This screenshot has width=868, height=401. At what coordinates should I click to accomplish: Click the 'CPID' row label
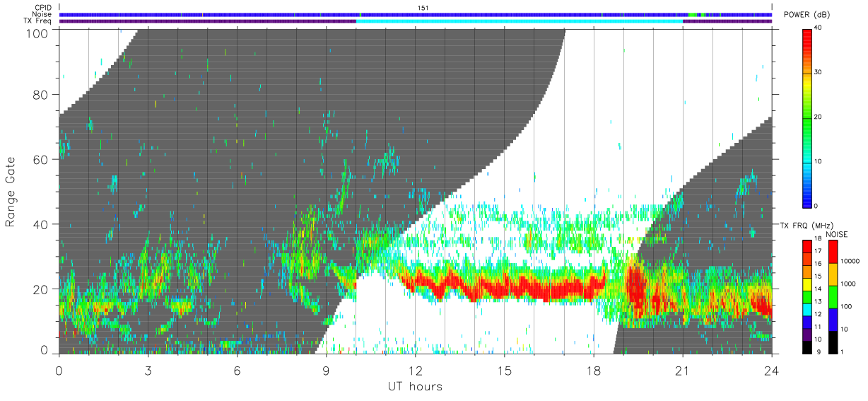[43, 8]
